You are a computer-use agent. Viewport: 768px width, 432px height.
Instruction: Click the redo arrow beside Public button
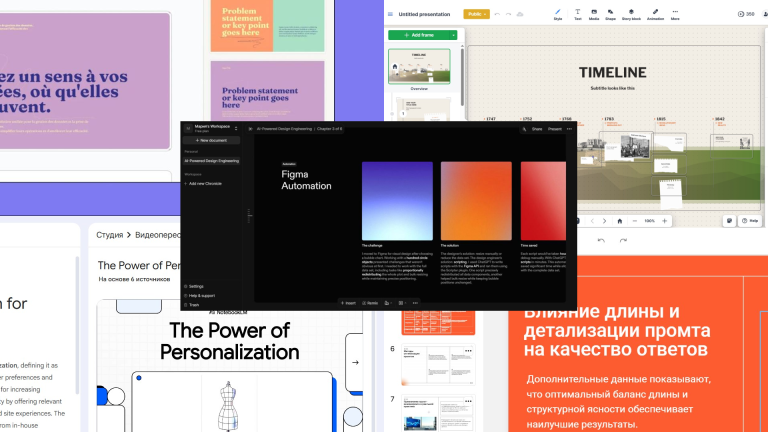pyautogui.click(x=508, y=14)
